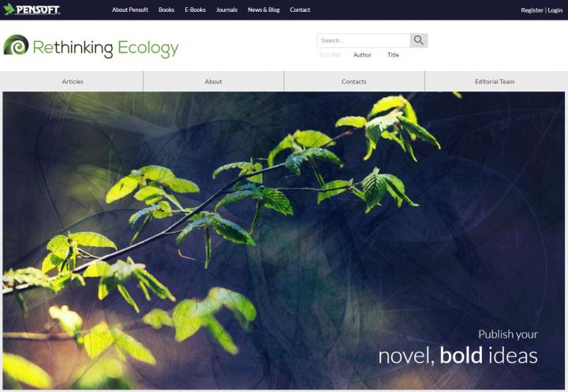The width and height of the screenshot is (568, 392).
Task: Click the Pensoft logo in top bar
Action: [32, 9]
